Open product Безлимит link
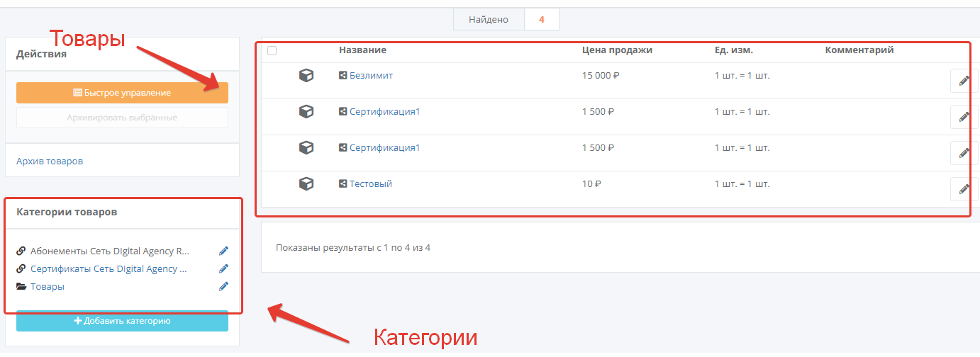Screen dimensions: 980x357 (371, 75)
